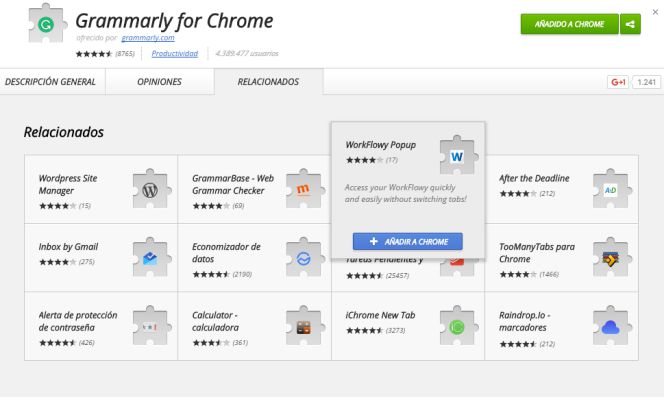The width and height of the screenshot is (664, 397).
Task: Click the share icon button
Action: 630,24
